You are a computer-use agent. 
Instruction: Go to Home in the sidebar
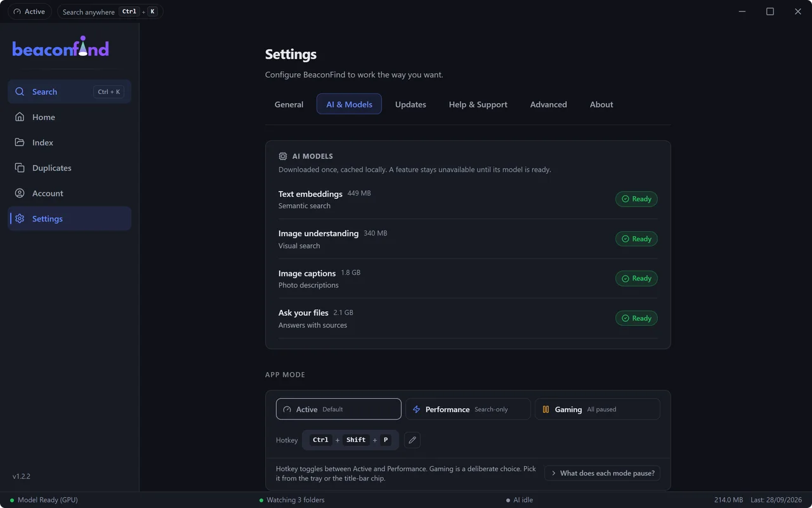pyautogui.click(x=69, y=117)
